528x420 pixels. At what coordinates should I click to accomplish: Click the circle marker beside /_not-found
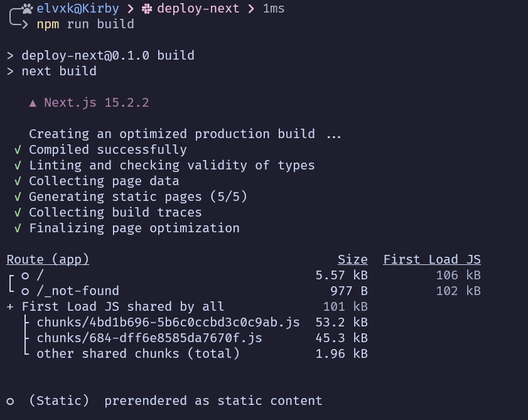coord(25,291)
